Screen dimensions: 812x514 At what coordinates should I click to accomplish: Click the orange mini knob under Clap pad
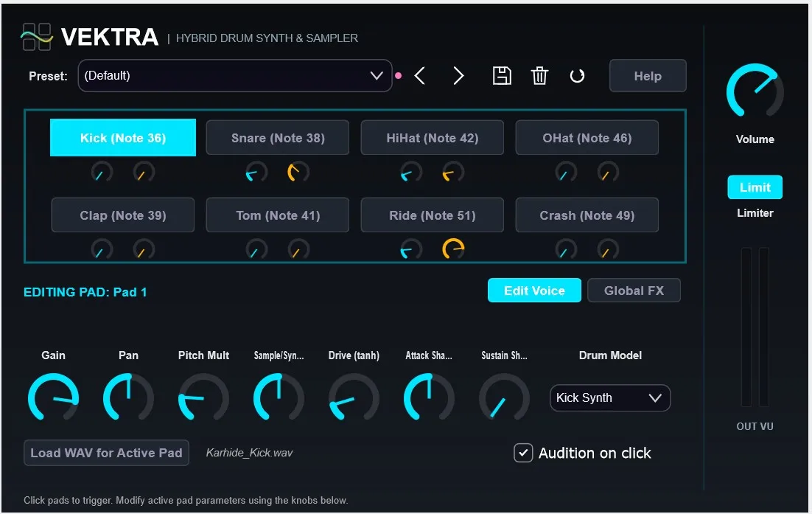[x=144, y=249]
